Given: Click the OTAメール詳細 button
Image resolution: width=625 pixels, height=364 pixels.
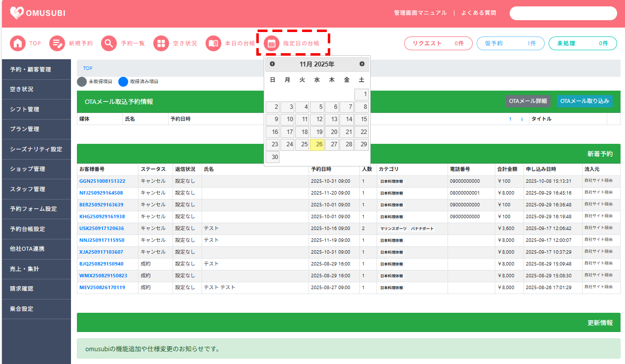Looking at the screenshot, I should [527, 101].
